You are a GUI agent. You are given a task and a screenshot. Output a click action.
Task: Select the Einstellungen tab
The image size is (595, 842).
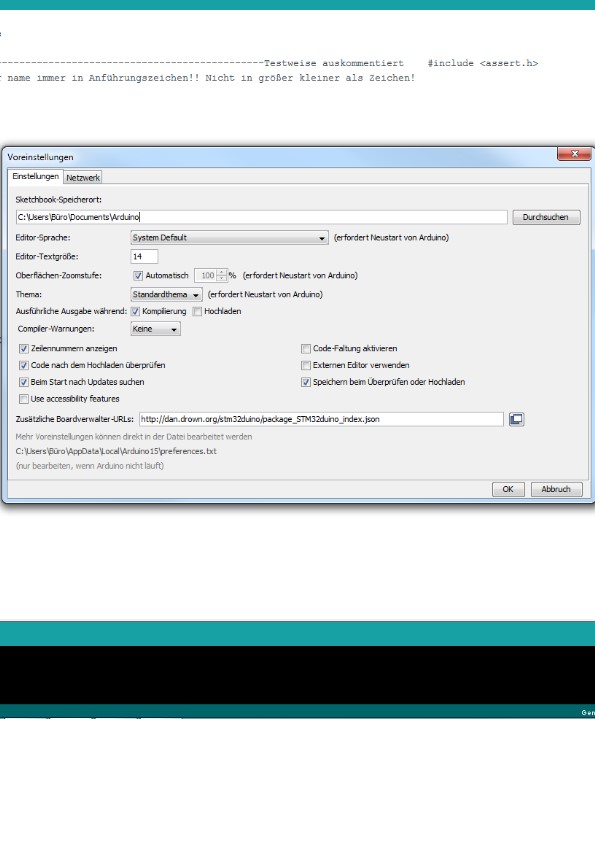(35, 176)
